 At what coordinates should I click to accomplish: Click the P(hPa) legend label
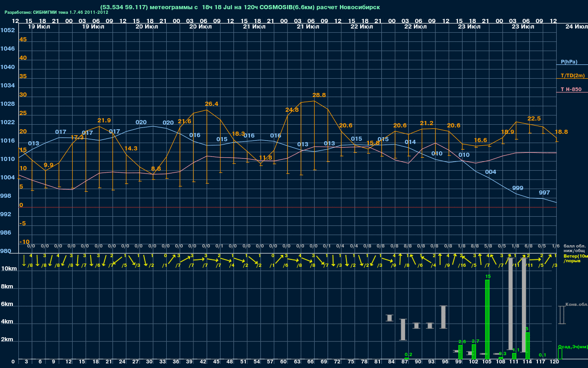pos(569,62)
